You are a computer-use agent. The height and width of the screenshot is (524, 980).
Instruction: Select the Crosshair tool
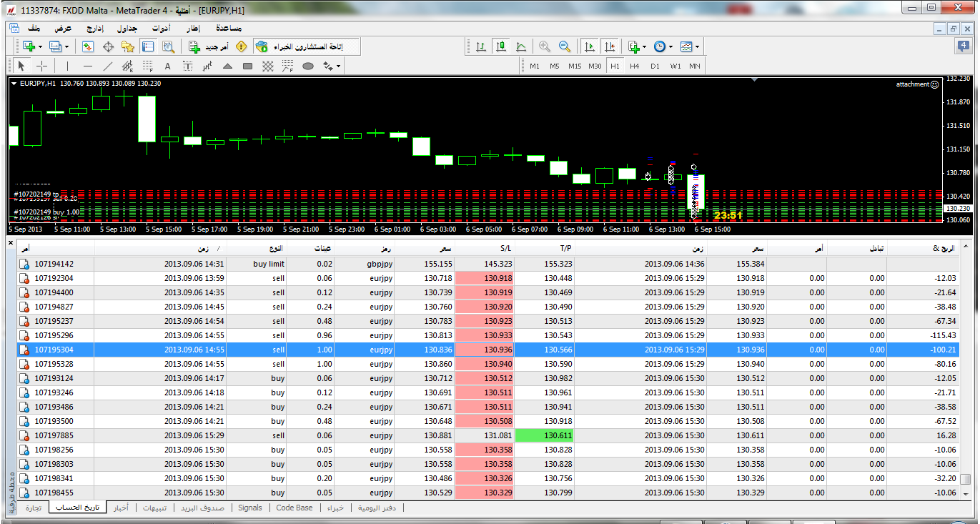coord(42,66)
